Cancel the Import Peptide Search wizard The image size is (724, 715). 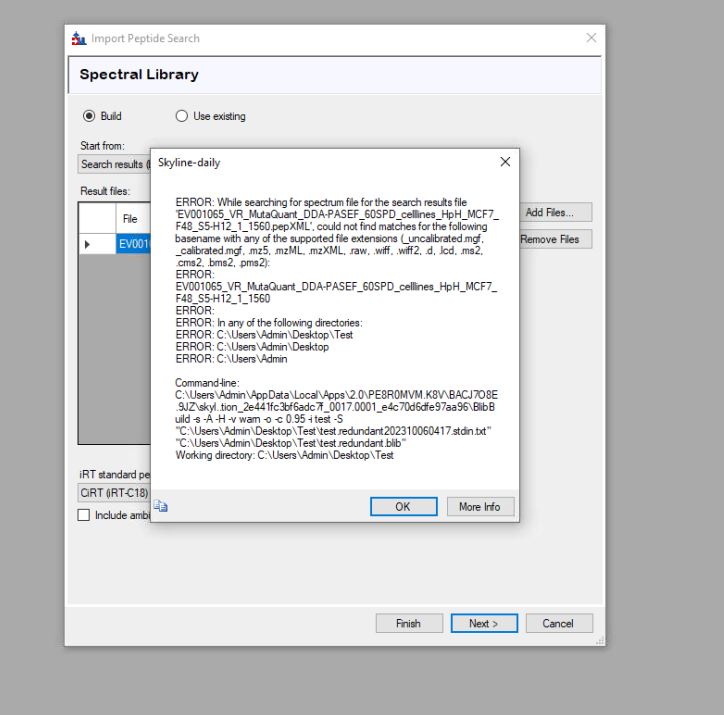tap(558, 623)
